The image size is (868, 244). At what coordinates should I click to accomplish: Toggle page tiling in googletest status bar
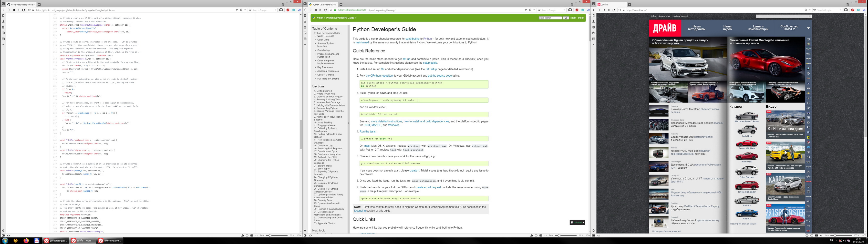coord(247,235)
